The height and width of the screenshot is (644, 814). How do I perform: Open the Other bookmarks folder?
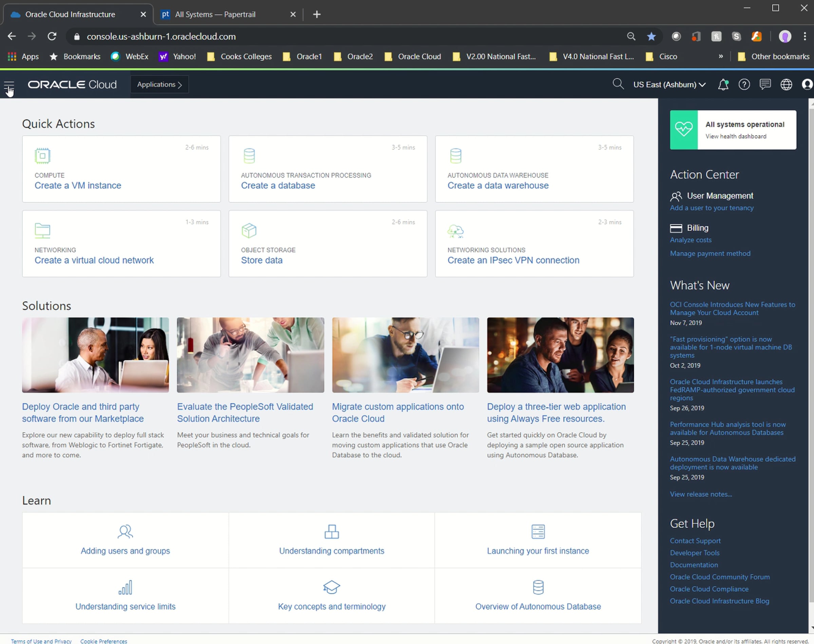pyautogui.click(x=773, y=57)
